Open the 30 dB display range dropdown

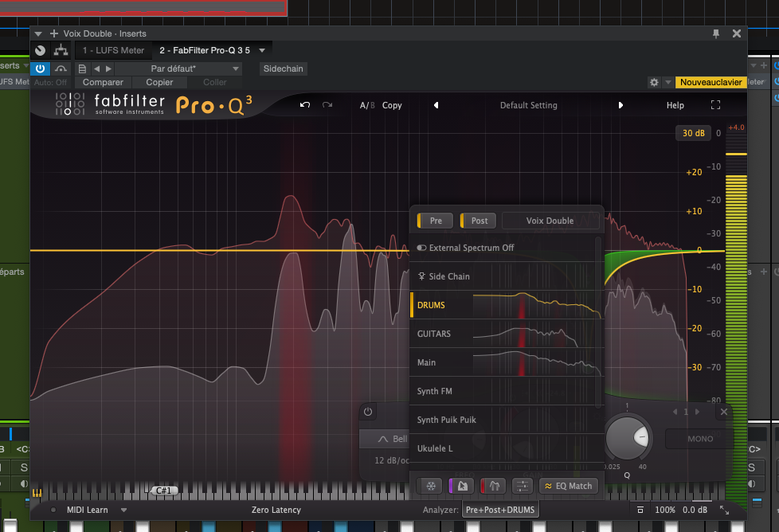click(691, 133)
